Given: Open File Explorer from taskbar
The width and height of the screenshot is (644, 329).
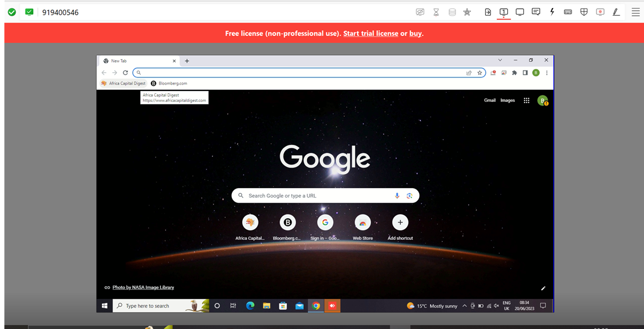Looking at the screenshot, I should pos(267,306).
